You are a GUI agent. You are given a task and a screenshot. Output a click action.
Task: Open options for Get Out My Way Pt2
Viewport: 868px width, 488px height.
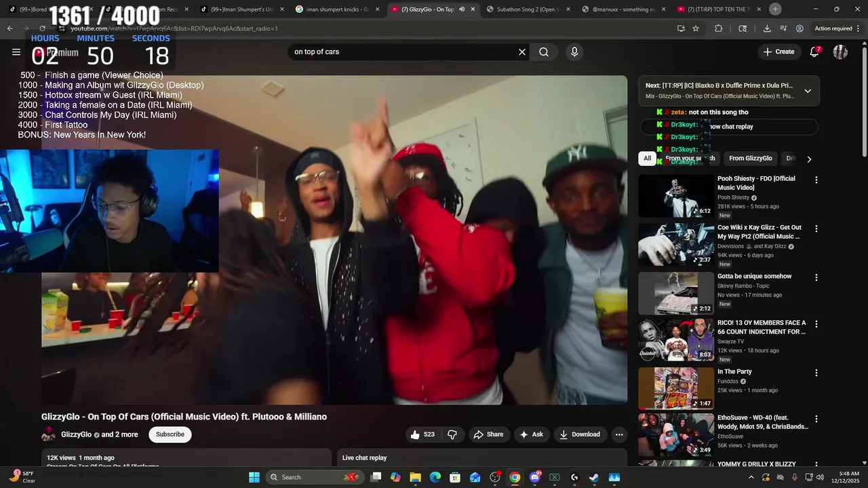pos(816,228)
